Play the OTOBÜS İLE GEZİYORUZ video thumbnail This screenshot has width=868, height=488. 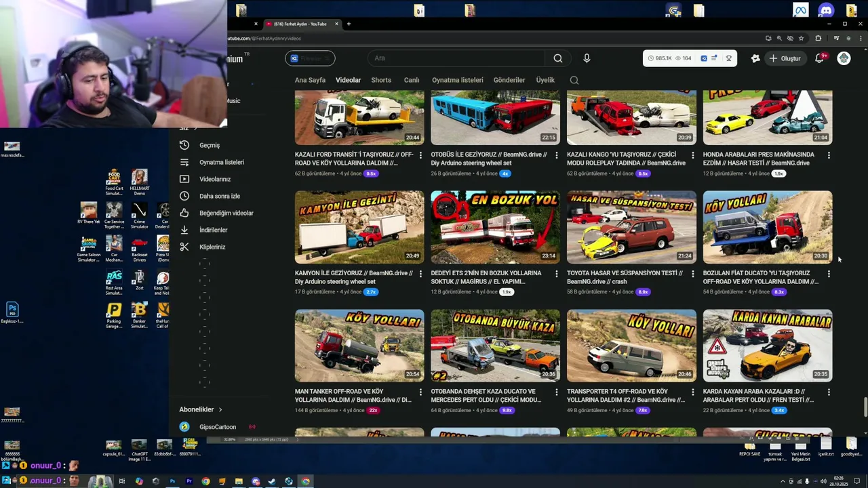pyautogui.click(x=495, y=117)
